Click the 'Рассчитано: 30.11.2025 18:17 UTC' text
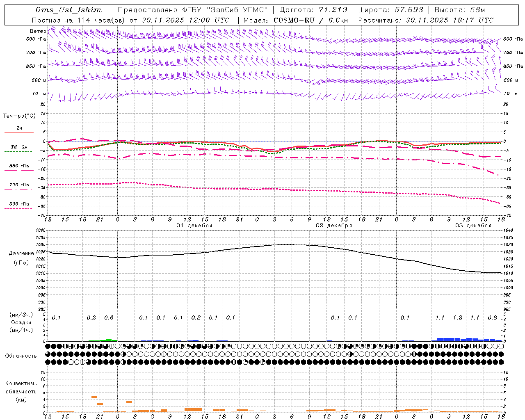The height and width of the screenshot is (420, 525). click(x=426, y=20)
